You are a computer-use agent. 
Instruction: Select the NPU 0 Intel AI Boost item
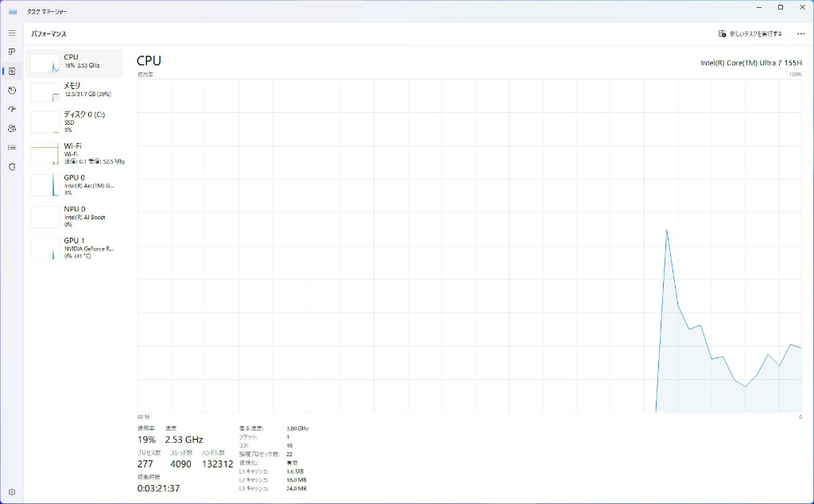point(75,217)
